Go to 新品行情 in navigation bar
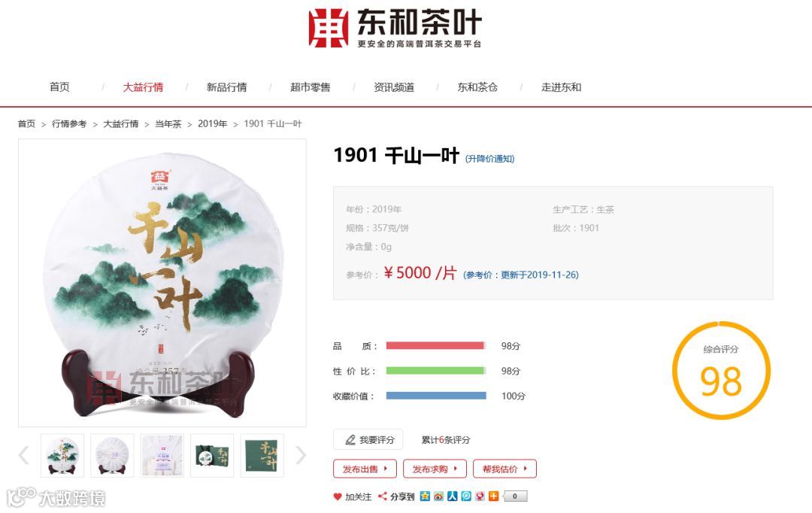The height and width of the screenshot is (513, 812). (226, 87)
